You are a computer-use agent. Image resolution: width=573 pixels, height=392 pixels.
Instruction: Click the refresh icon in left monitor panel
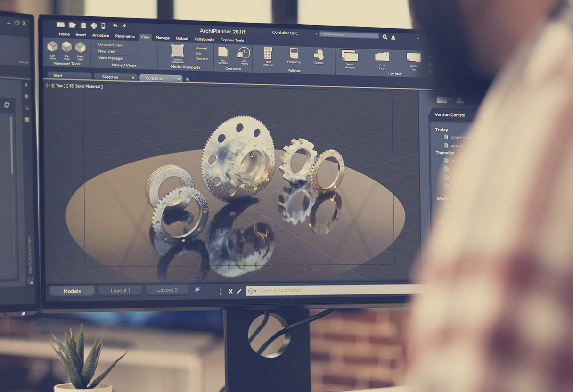click(7, 105)
